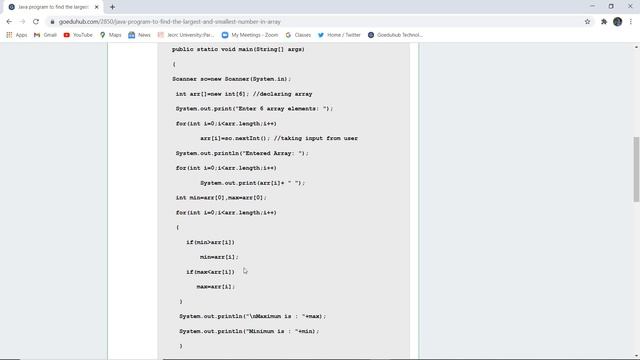640x360 pixels.
Task: Select the Java program browser tab
Action: coord(53,7)
